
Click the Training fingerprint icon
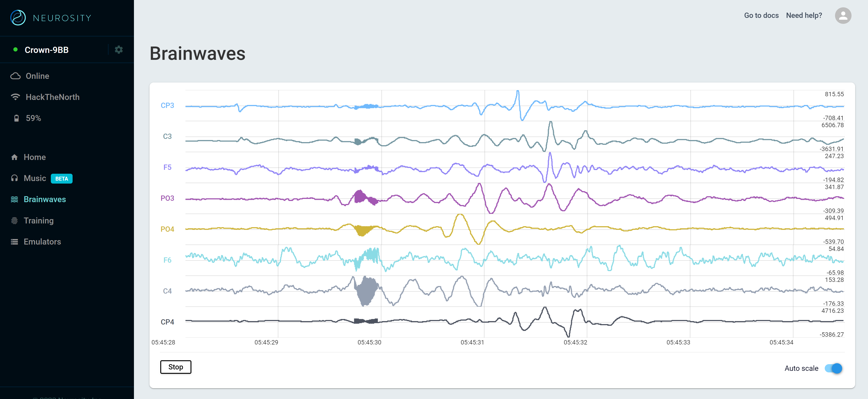point(14,220)
